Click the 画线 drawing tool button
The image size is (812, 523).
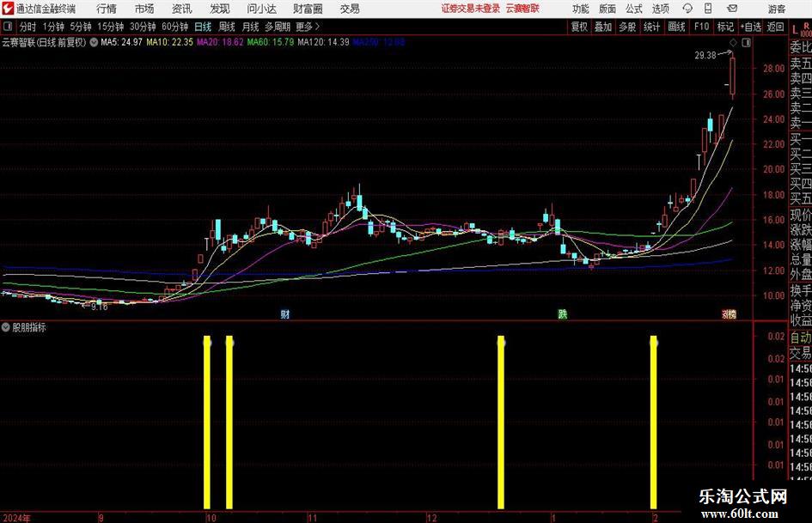[676, 27]
